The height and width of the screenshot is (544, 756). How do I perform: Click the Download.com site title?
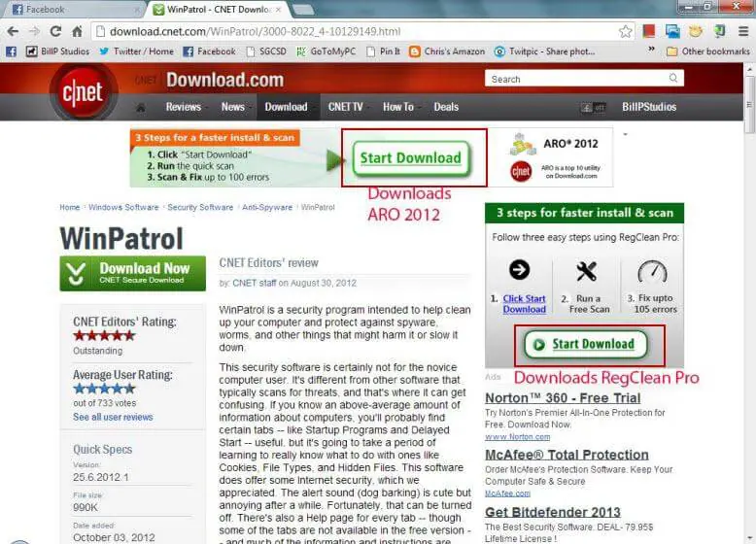[224, 80]
